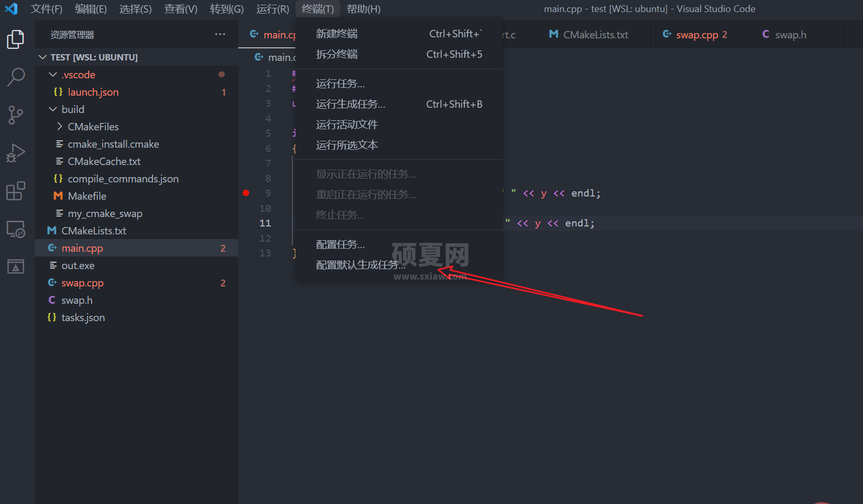The width and height of the screenshot is (863, 504).
Task: Open Run and Debug view
Action: tap(15, 153)
